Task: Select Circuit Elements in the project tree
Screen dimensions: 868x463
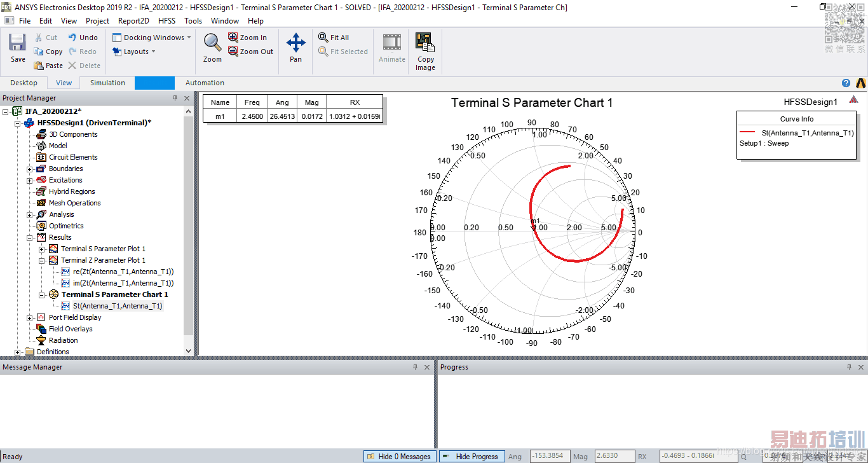Action: pyautogui.click(x=73, y=157)
